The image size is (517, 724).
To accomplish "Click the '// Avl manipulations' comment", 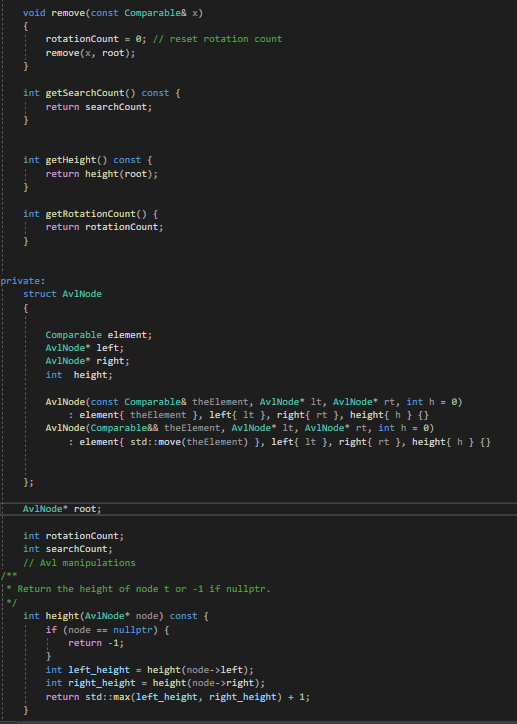I will click(79, 563).
